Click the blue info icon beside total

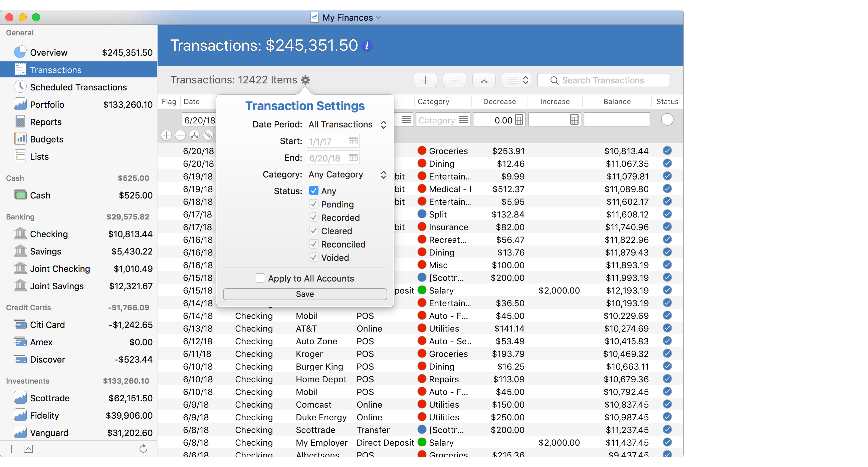pyautogui.click(x=367, y=46)
